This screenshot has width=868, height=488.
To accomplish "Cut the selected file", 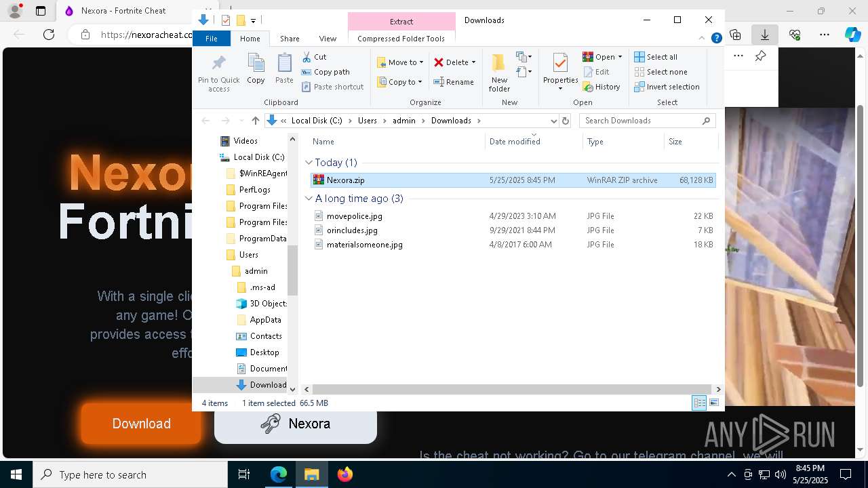I will click(x=314, y=57).
